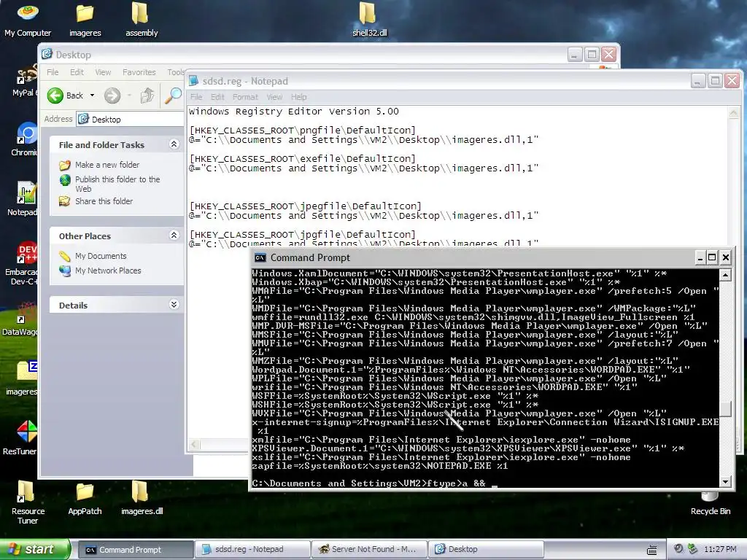Open the Edit menu in Desktop explorer window
The height and width of the screenshot is (560, 747).
(77, 72)
